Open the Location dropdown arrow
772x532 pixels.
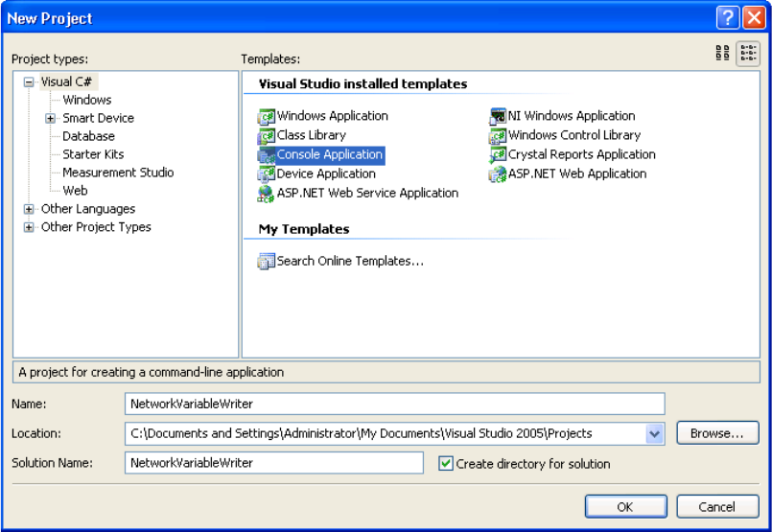pyautogui.click(x=654, y=434)
